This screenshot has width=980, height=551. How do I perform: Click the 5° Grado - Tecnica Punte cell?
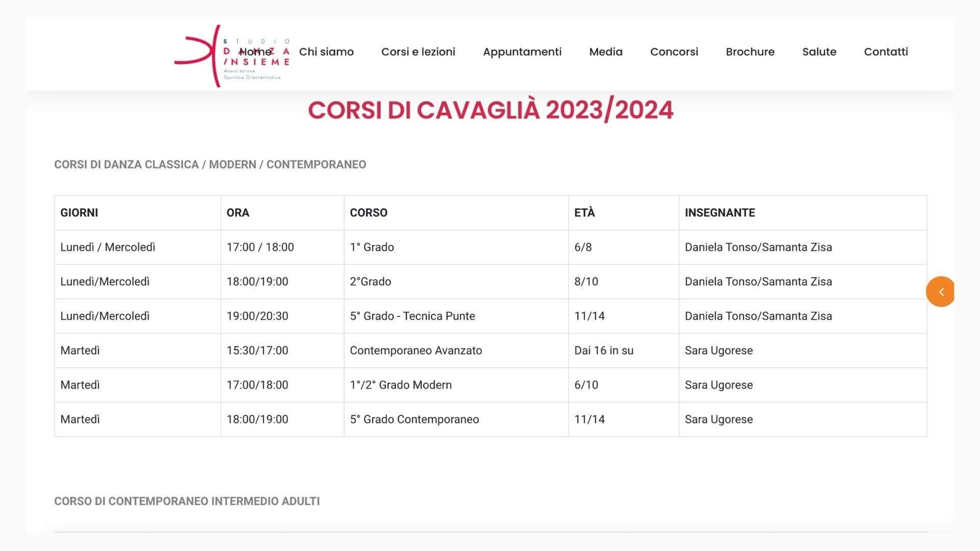click(x=412, y=316)
